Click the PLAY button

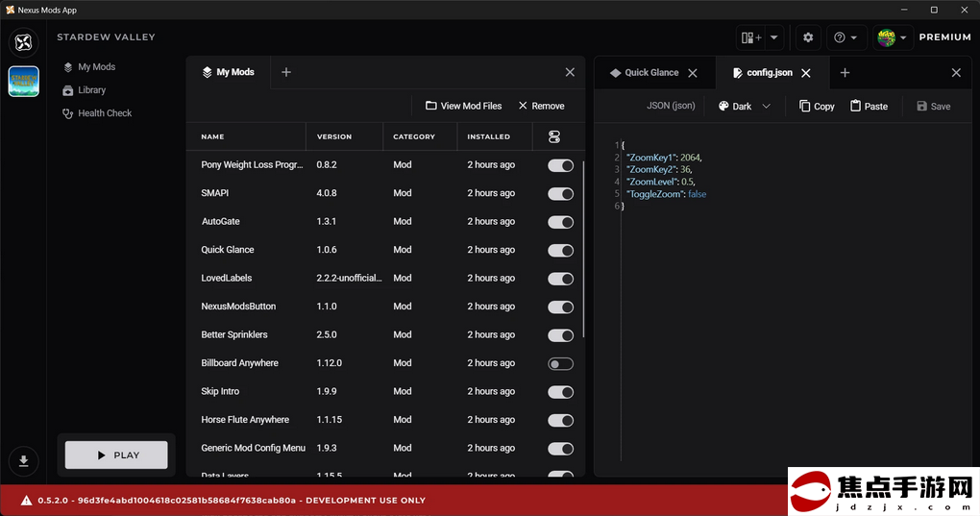[116, 455]
